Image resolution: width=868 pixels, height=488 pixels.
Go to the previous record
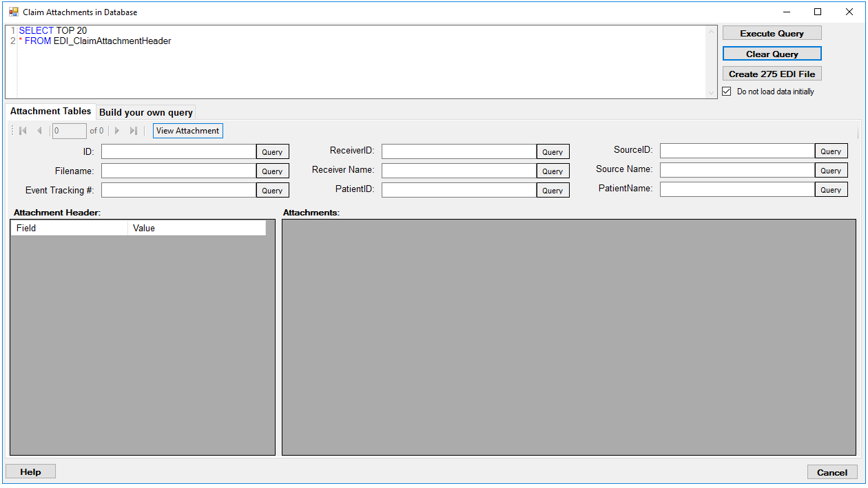coord(39,131)
